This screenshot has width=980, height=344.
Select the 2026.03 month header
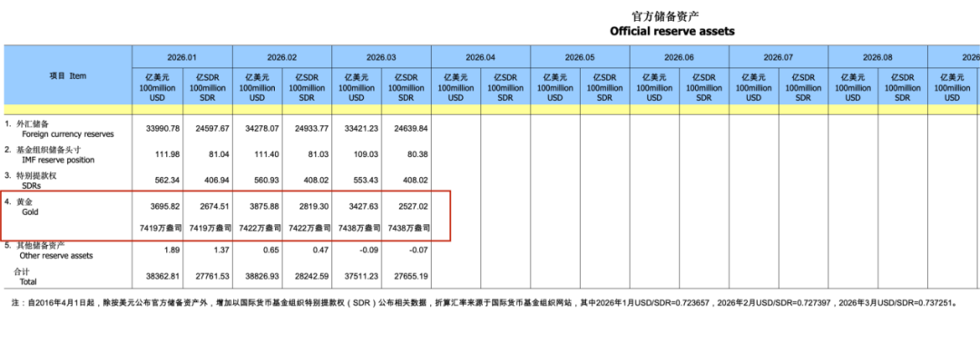point(381,57)
